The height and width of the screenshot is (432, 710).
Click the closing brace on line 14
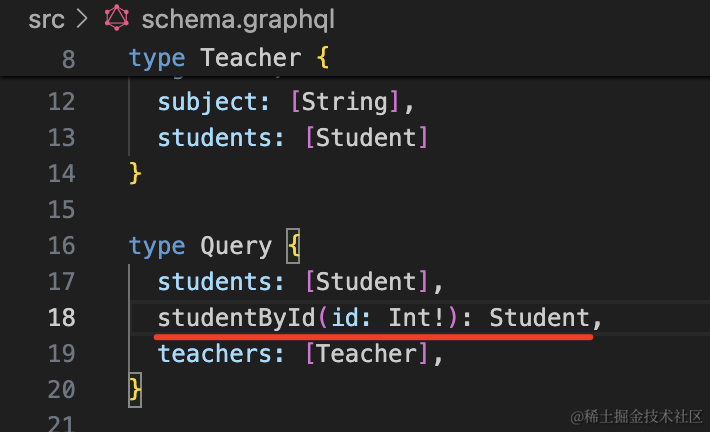pos(135,174)
